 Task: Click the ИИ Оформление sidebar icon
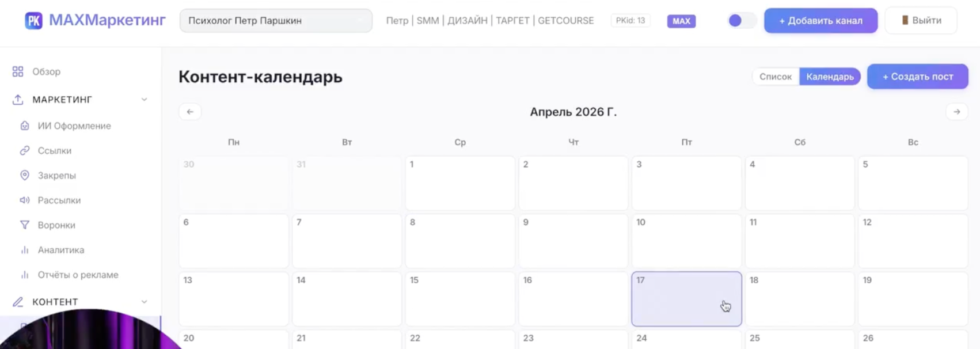coord(25,126)
